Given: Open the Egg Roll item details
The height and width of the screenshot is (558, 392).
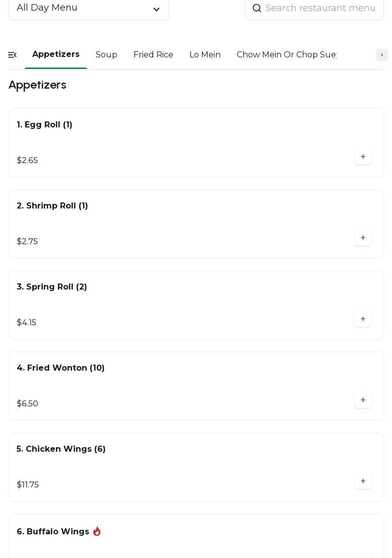Looking at the screenshot, I should tap(45, 125).
